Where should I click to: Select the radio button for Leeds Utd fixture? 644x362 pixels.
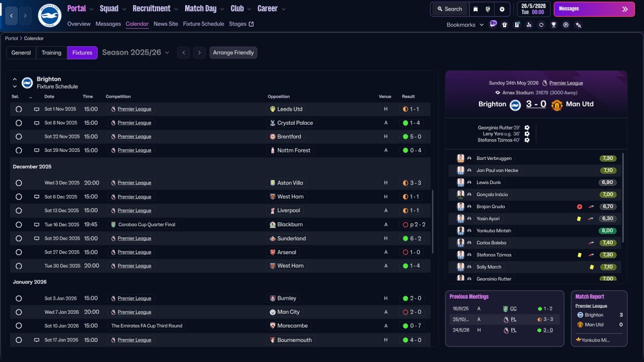point(19,109)
